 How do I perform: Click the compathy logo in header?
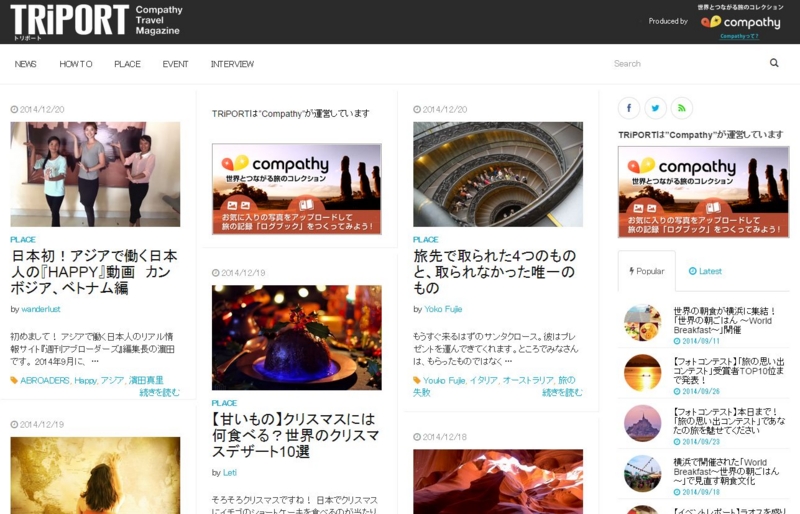[x=740, y=22]
